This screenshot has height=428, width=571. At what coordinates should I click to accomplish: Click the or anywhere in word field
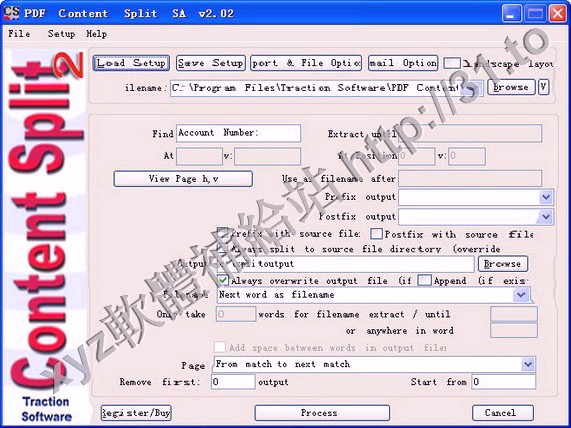click(x=514, y=331)
